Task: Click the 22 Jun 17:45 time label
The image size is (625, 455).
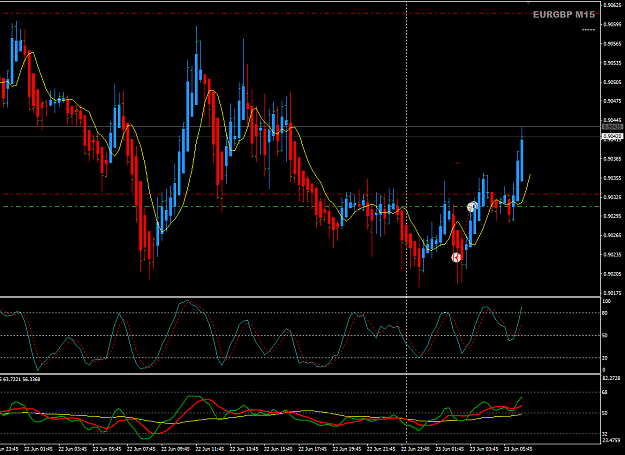Action: click(x=313, y=449)
